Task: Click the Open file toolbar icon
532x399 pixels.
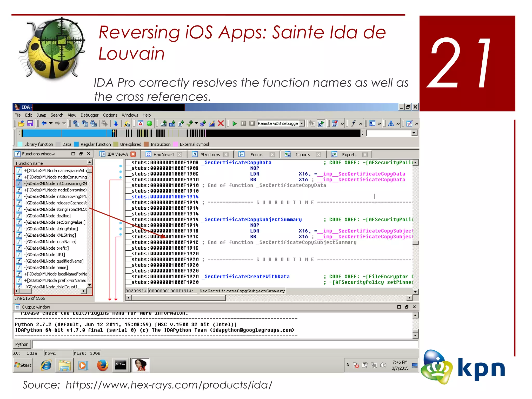Action: coord(21,124)
